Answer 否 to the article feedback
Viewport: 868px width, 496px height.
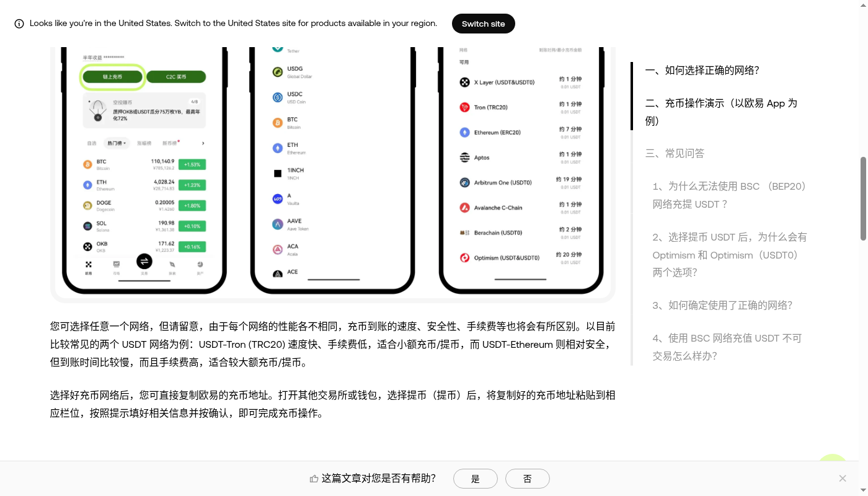528,479
